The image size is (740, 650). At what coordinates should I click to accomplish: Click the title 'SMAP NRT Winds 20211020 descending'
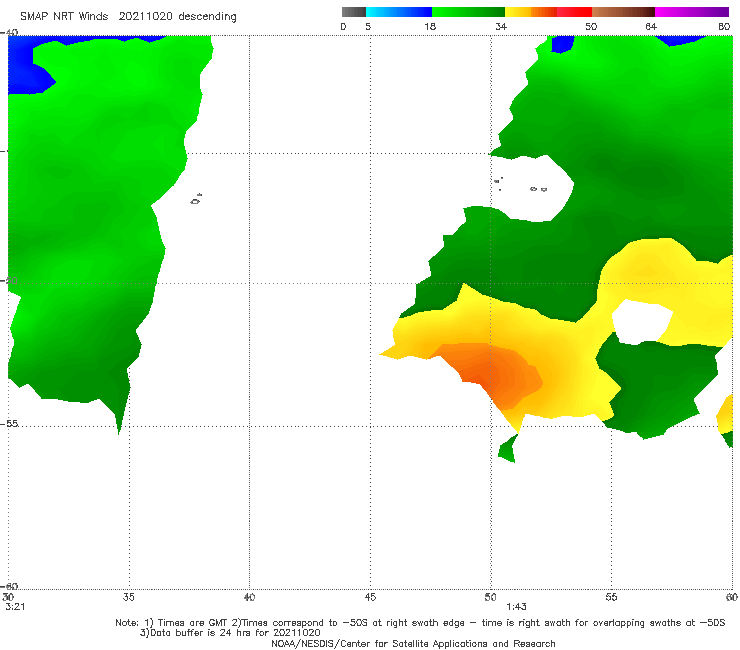coord(128,17)
